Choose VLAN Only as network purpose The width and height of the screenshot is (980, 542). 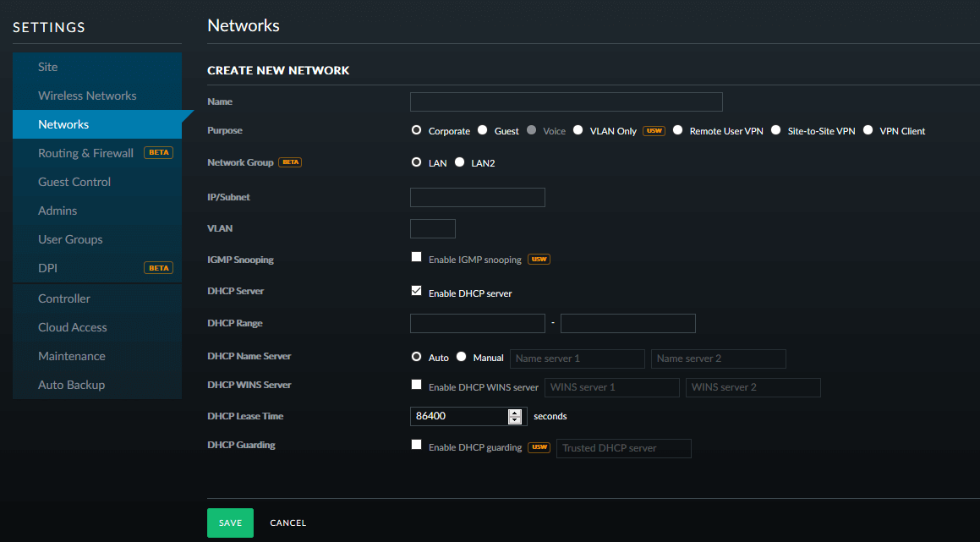click(578, 130)
